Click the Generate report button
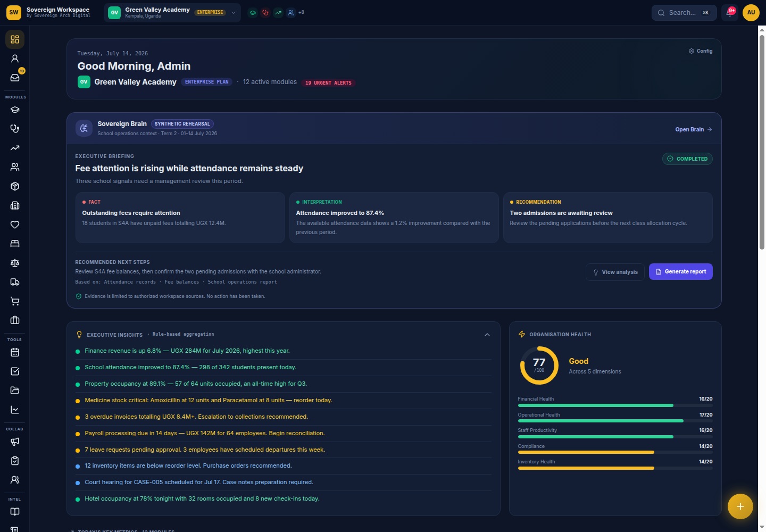 coord(681,272)
